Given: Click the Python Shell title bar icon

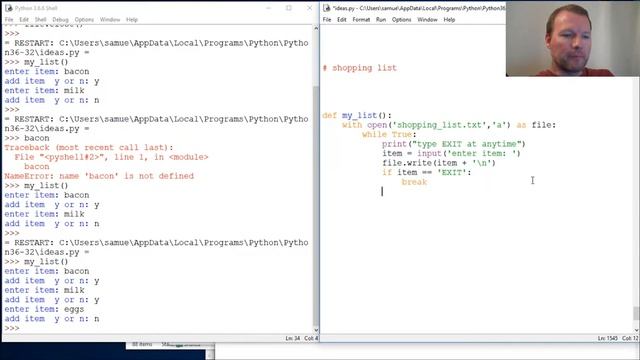Looking at the screenshot, I should coord(9,8).
